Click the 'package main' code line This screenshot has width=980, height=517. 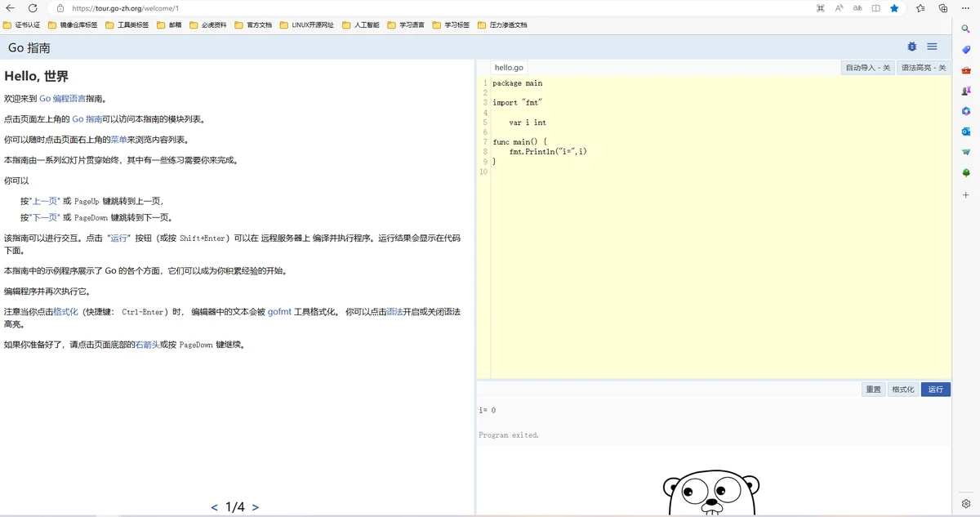pos(517,83)
